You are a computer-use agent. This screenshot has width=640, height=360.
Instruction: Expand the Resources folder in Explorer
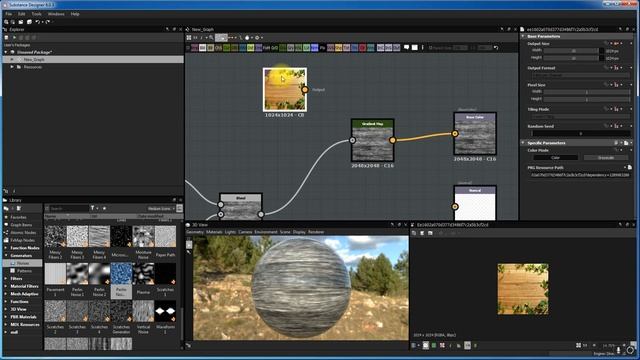[x=12, y=67]
